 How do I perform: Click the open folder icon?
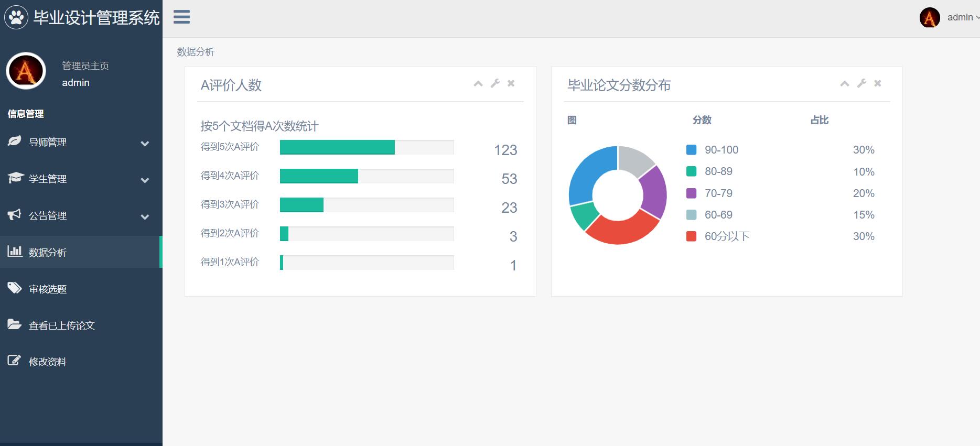tap(15, 324)
